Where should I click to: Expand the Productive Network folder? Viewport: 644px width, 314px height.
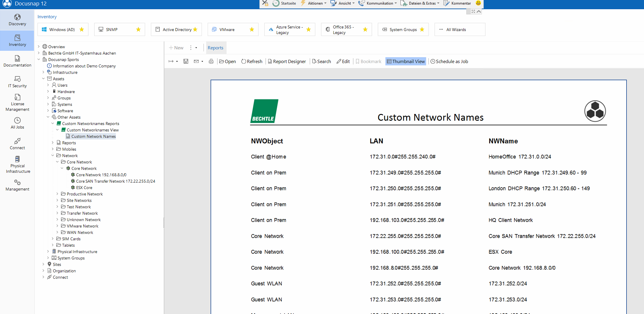pyautogui.click(x=58, y=194)
